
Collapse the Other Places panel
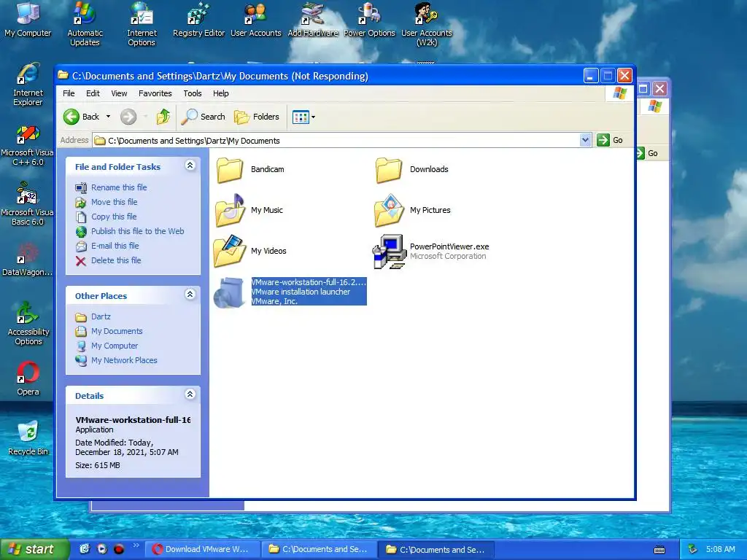point(190,295)
